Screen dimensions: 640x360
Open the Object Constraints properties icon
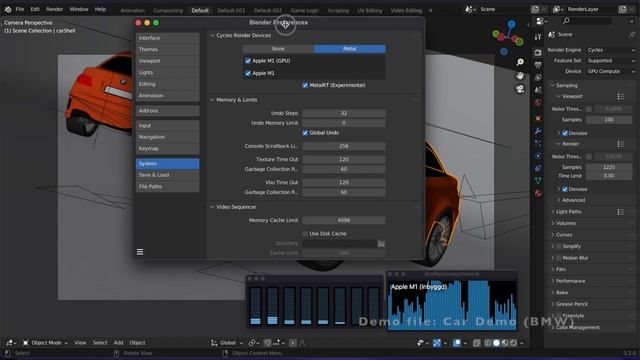(x=538, y=168)
